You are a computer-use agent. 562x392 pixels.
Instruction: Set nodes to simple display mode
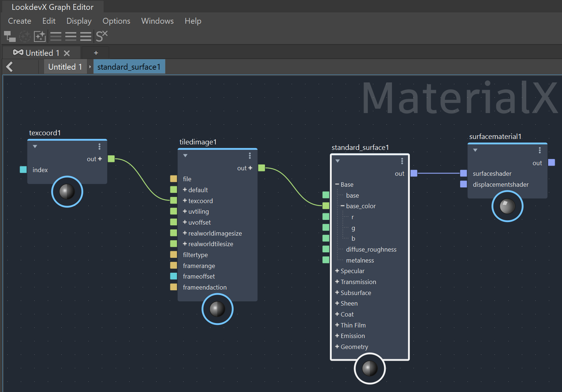point(56,36)
